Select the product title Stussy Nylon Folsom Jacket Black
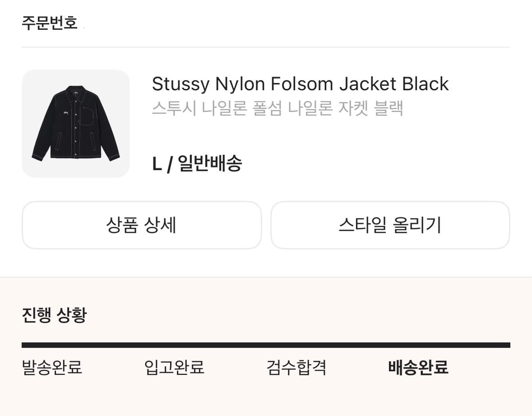The image size is (532, 416). click(x=300, y=84)
